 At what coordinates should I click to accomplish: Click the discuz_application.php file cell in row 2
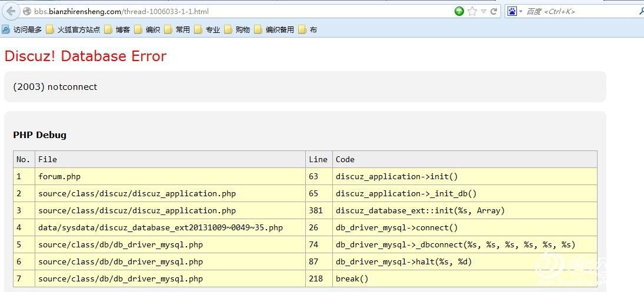tap(171, 193)
